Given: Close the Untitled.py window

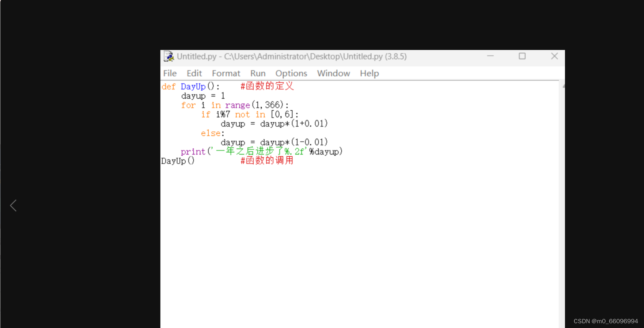Looking at the screenshot, I should tap(554, 56).
